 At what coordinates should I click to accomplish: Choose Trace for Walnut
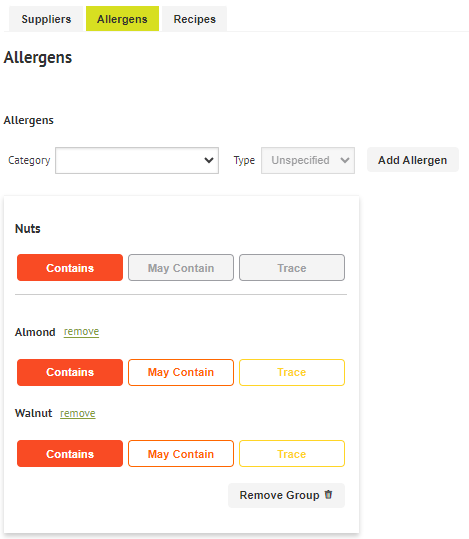pos(292,454)
